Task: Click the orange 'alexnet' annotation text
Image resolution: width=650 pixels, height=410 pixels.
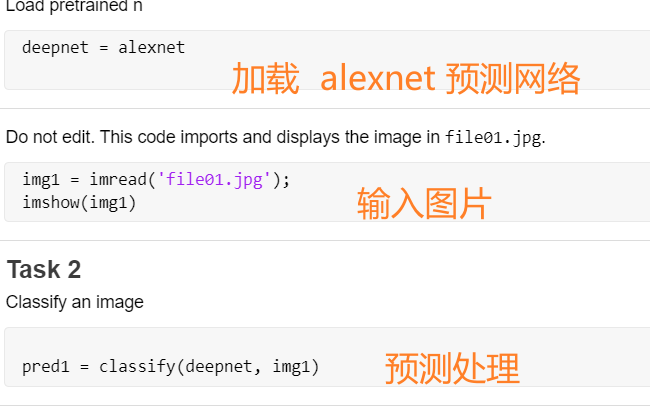Action: (378, 78)
